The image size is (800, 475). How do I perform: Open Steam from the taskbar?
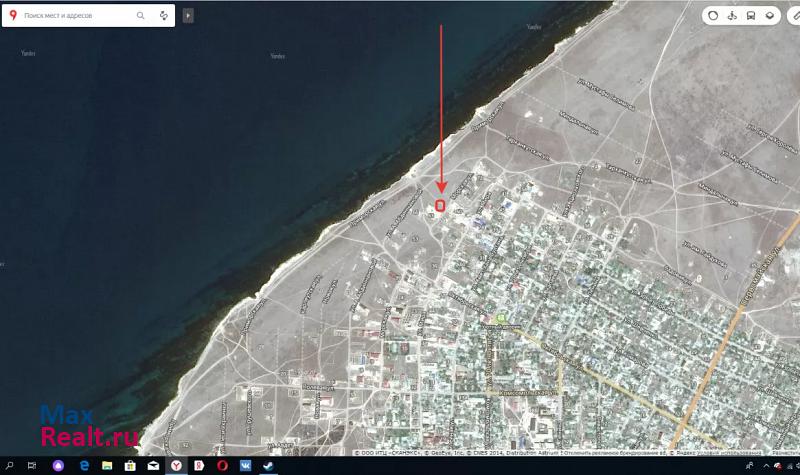268,466
